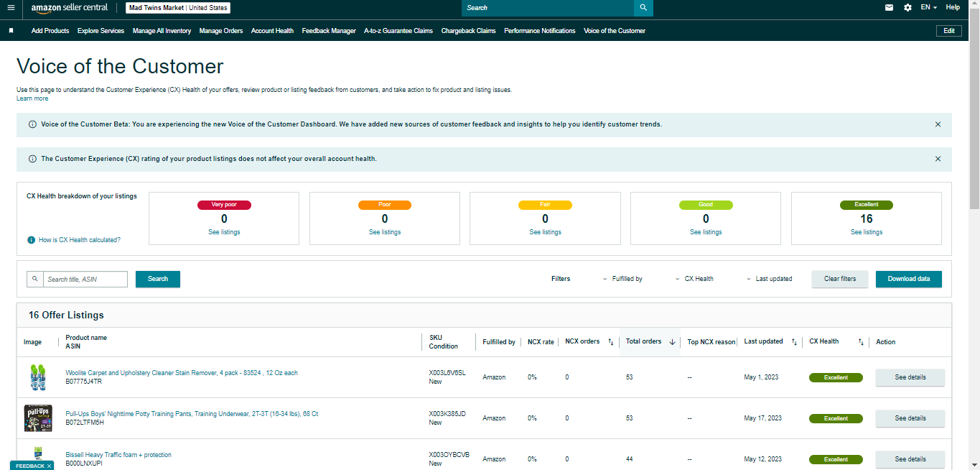Open Mad Twins Market account switcher
Image resolution: width=980 pixels, height=470 pixels.
pos(178,8)
